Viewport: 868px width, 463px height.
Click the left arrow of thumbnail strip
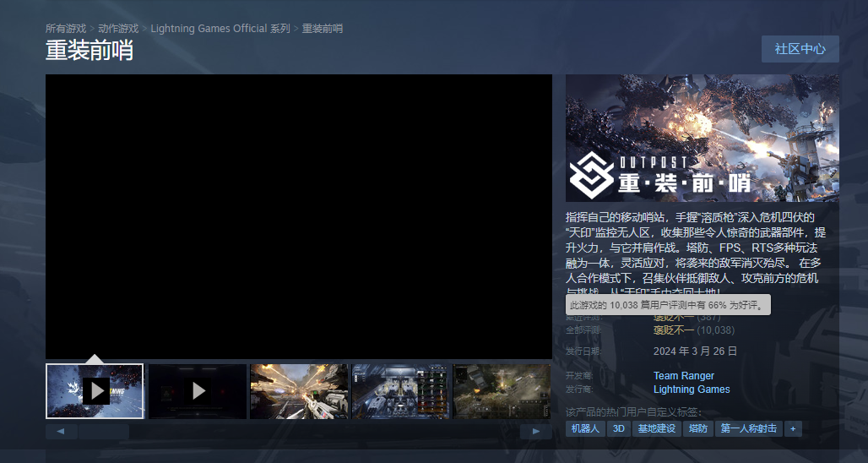click(x=61, y=432)
